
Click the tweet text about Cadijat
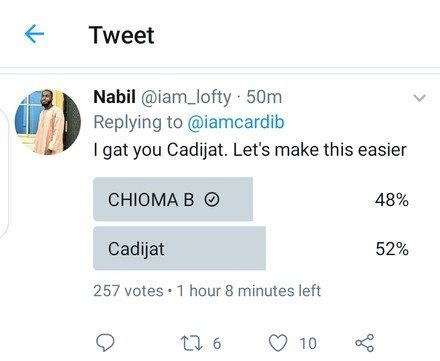coord(250,150)
